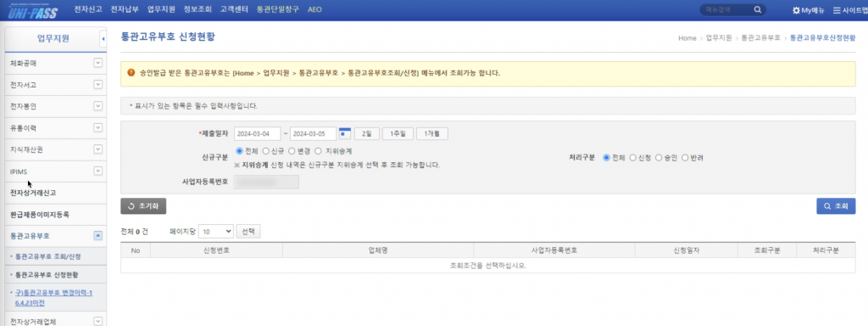
Task: Open the 정보조회 top menu
Action: coord(198,10)
